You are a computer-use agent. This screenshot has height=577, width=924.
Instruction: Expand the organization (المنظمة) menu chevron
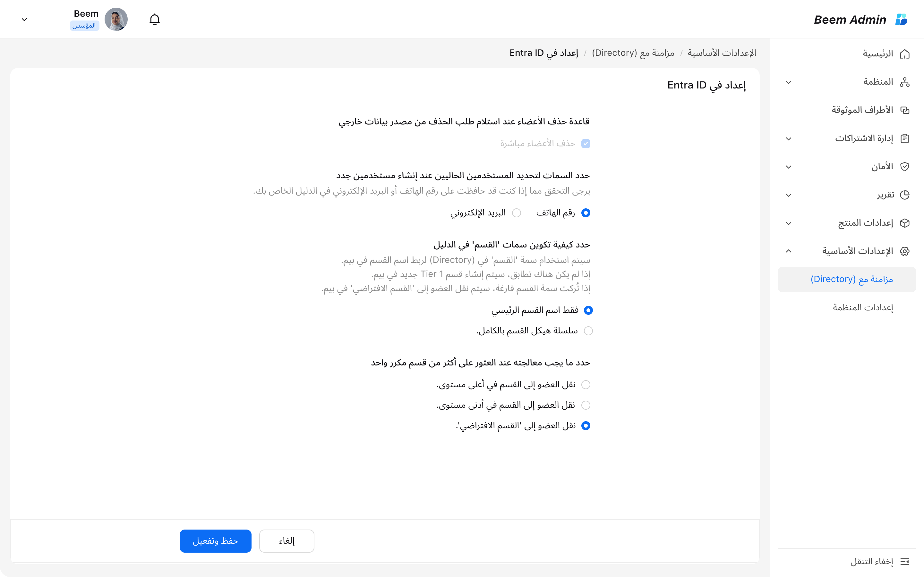click(789, 82)
